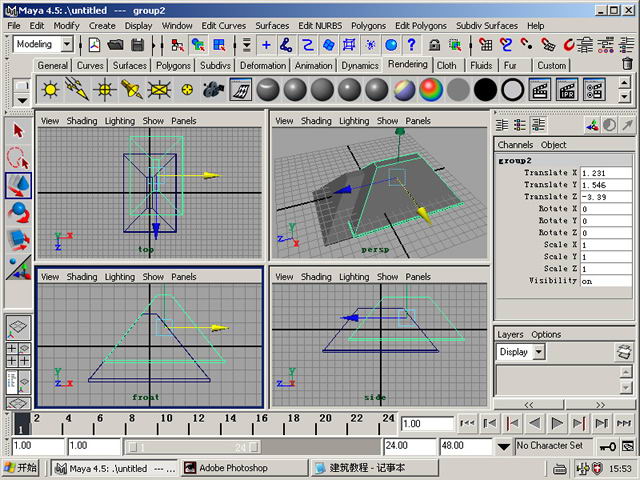Open the Display dropdown in Layers panel

(x=539, y=352)
